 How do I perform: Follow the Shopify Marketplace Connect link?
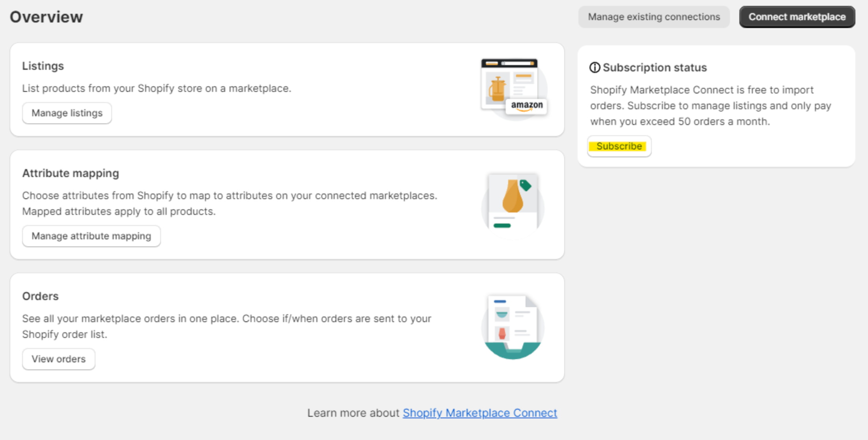(480, 413)
